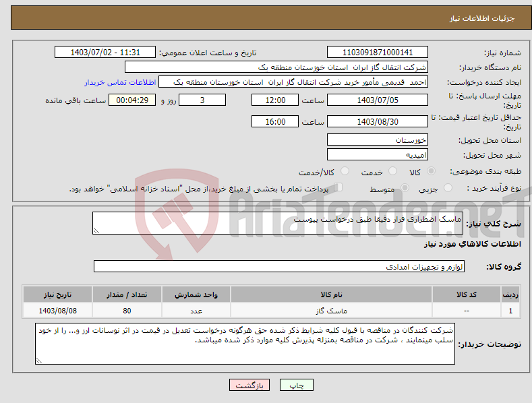Image resolution: width=532 pixels, height=403 pixels.
Task: Click the announcement date field 1403/07/02 - 11:31
Action: 105,53
